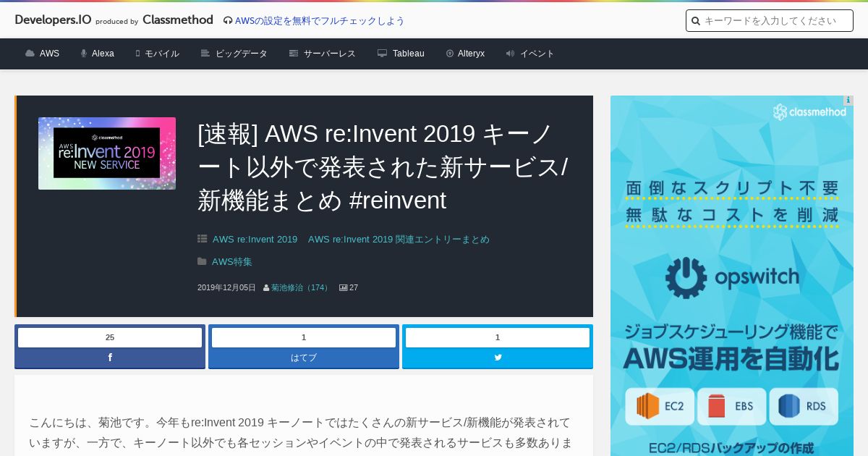Click the magnifier icon in search box
The image size is (868, 456).
(696, 21)
